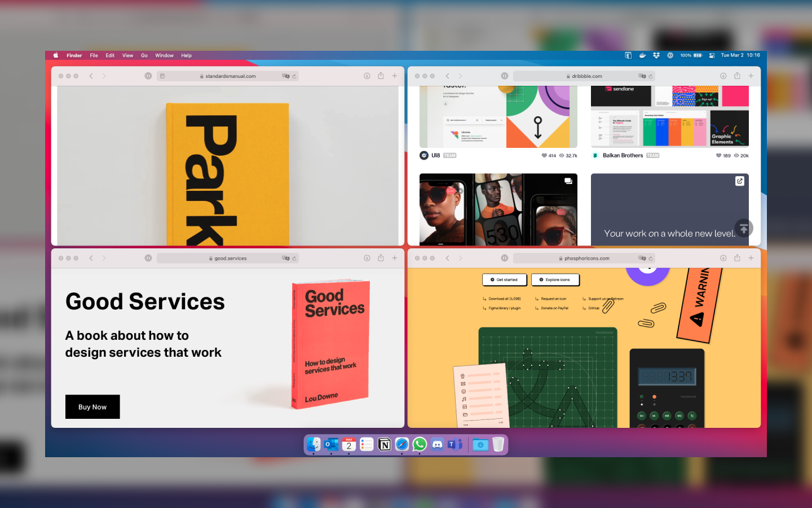Open the View menu
The width and height of the screenshot is (812, 508).
[127, 55]
